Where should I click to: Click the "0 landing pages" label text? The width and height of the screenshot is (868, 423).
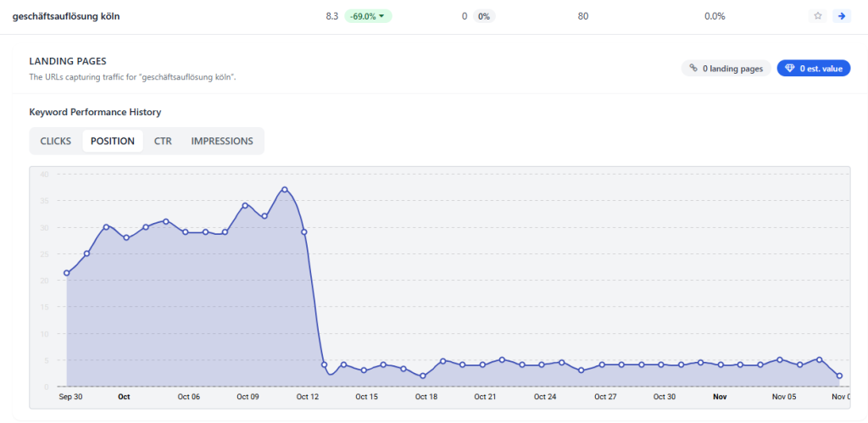coord(732,69)
